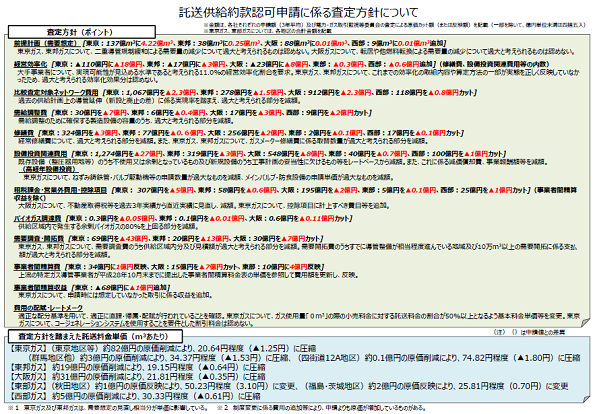595x414 pixels.
Task: Click the heading 事業者間精算収益
Action: point(41,287)
